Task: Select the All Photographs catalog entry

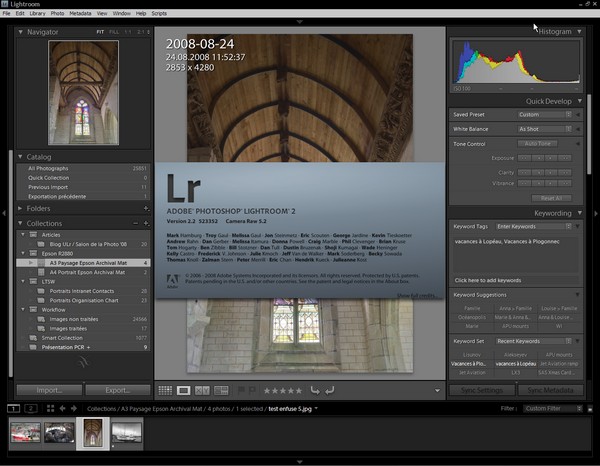Action: (x=83, y=168)
